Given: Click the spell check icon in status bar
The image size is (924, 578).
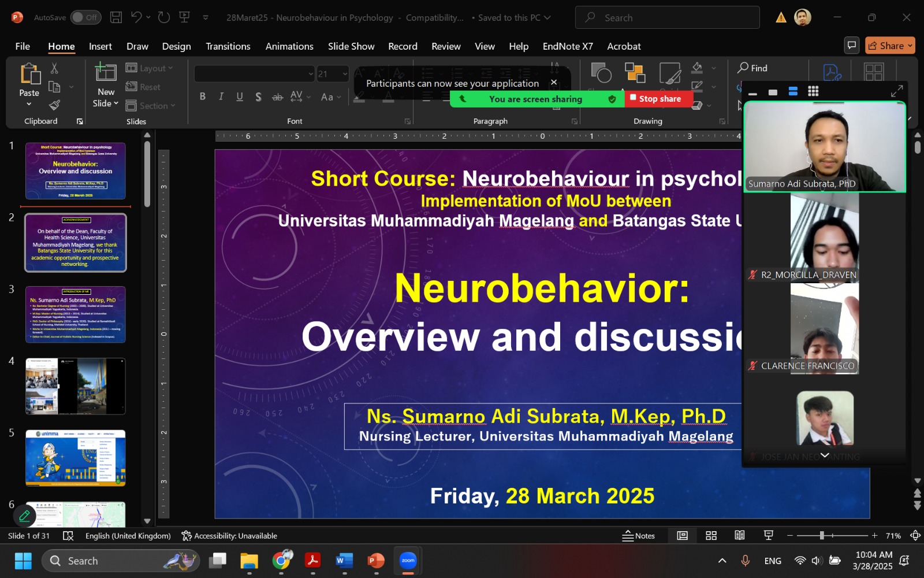Looking at the screenshot, I should click(x=68, y=536).
